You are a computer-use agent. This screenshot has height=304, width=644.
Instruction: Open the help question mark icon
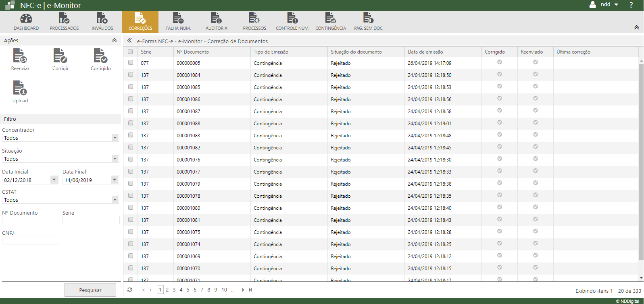click(x=631, y=5)
